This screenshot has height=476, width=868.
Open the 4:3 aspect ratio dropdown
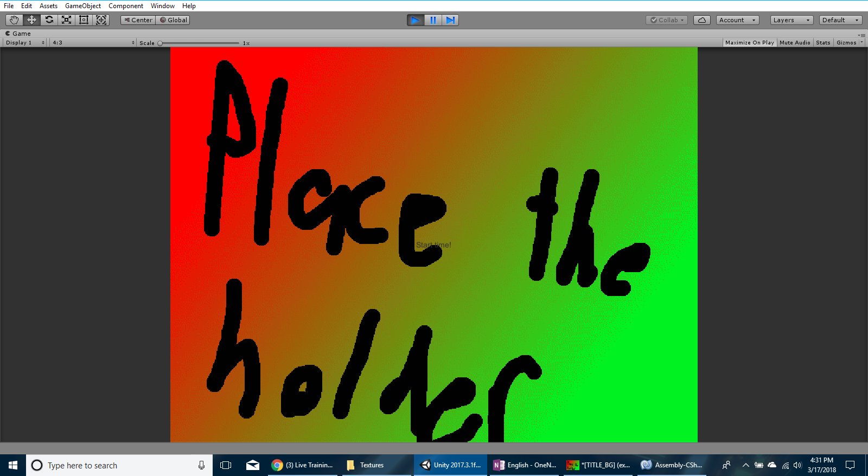click(x=93, y=42)
